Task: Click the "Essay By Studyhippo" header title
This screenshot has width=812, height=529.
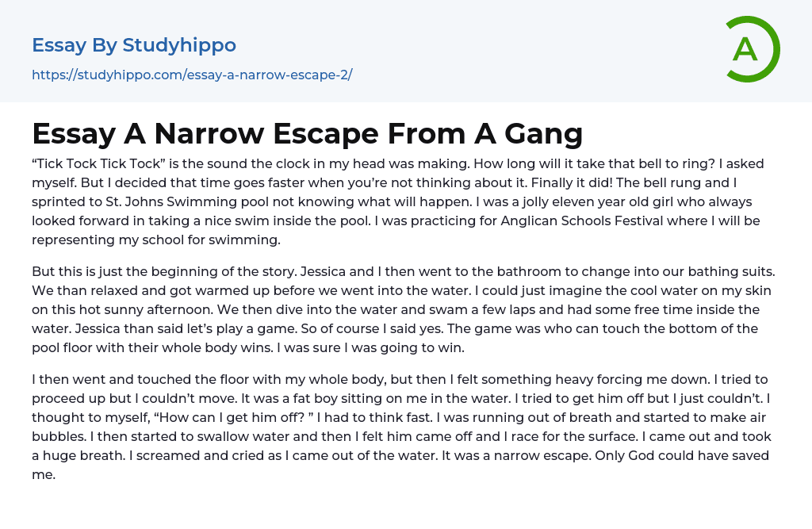Action: (134, 45)
